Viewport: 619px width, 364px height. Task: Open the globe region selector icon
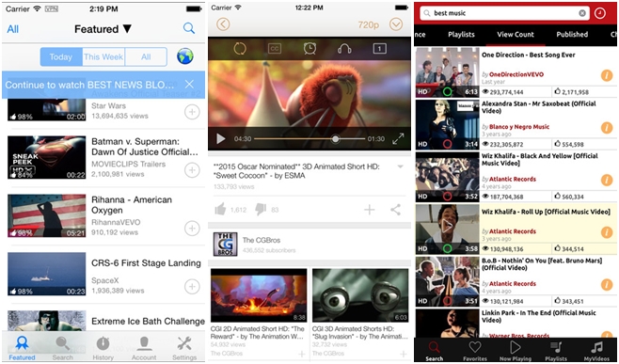click(x=185, y=56)
